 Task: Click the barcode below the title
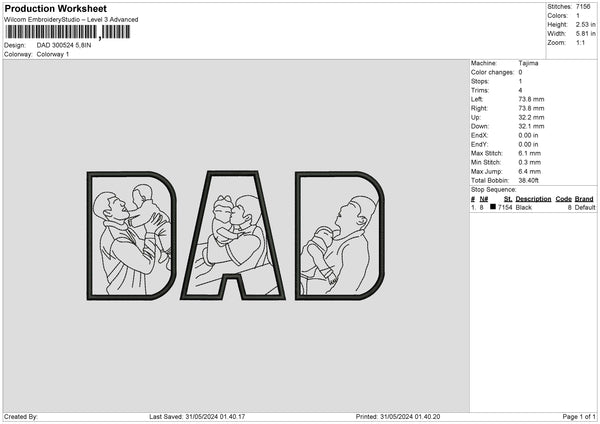click(x=68, y=32)
